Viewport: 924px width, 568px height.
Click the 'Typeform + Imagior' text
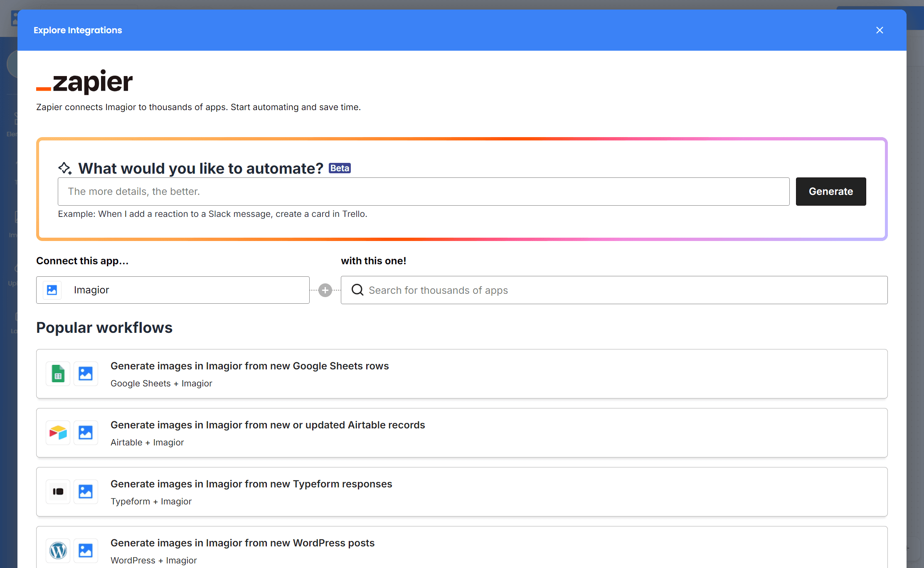point(151,502)
